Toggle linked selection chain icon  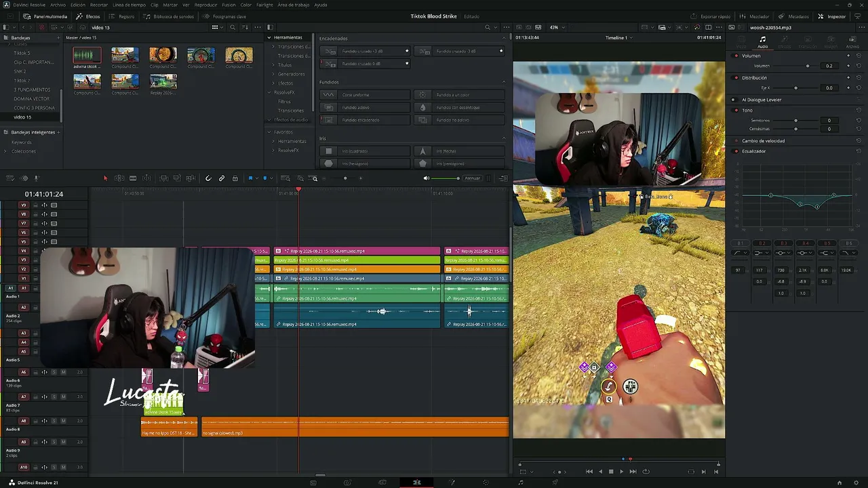(x=222, y=178)
